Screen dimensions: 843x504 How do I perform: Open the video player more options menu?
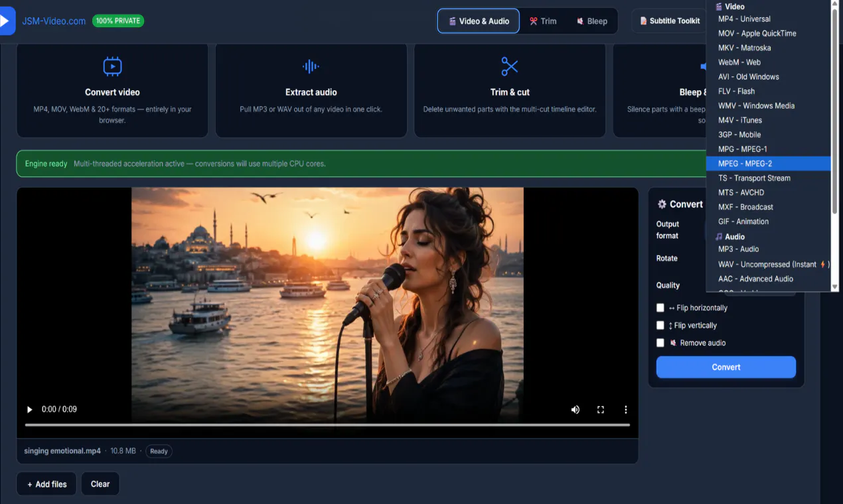pos(625,410)
